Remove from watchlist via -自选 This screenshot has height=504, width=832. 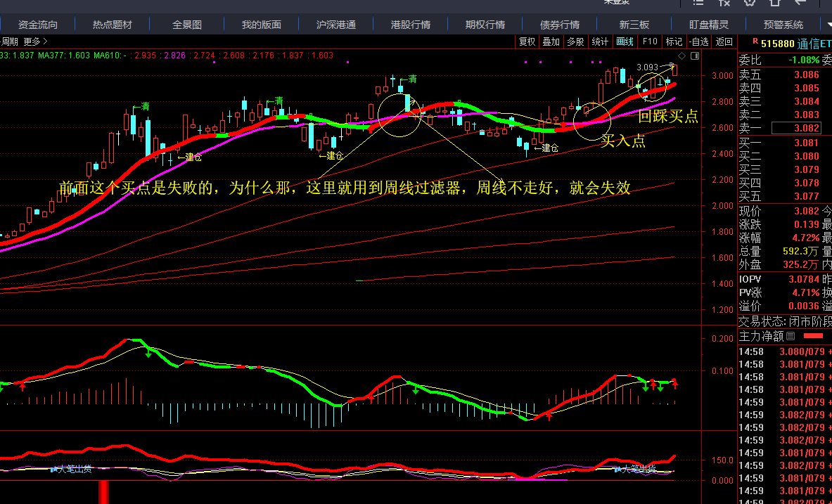tap(699, 41)
